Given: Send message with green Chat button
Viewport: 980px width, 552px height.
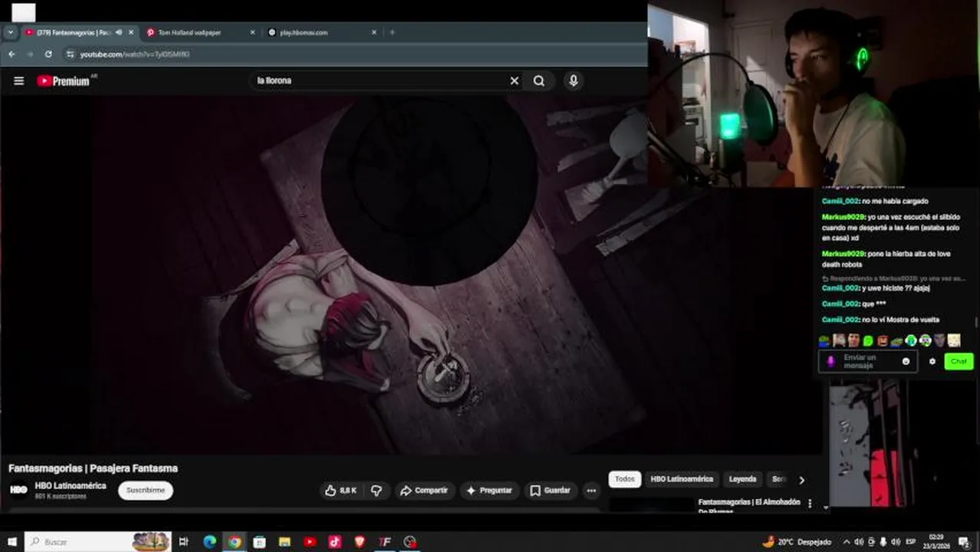Looking at the screenshot, I should coord(959,361).
